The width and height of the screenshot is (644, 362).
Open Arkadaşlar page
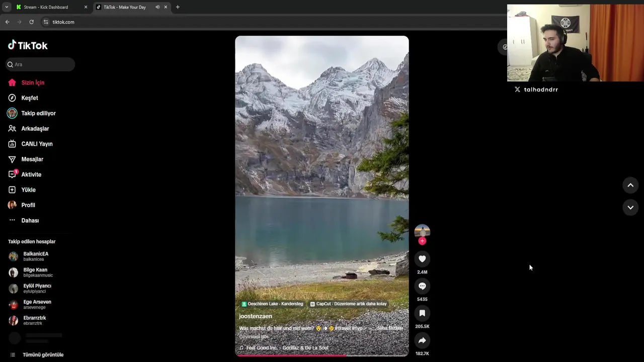(35, 129)
